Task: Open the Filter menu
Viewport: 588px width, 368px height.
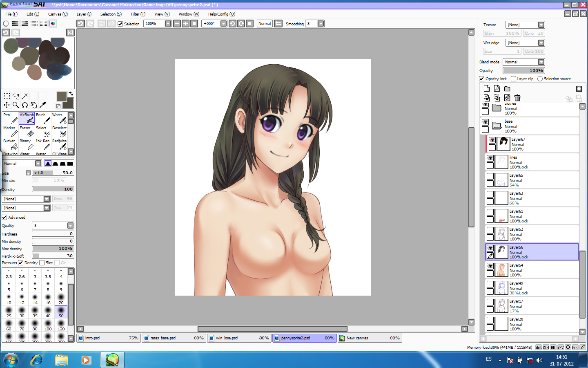Action: click(138, 14)
